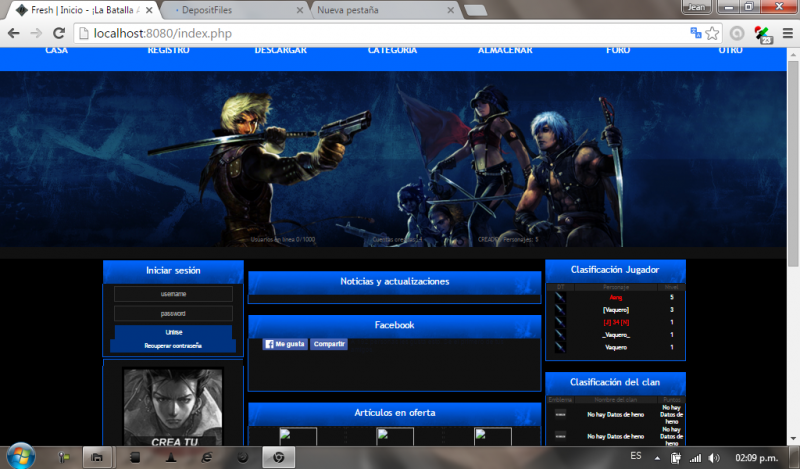Image resolution: width=800 pixels, height=469 pixels.
Task: Open the Windows Start orb
Action: tap(20, 456)
